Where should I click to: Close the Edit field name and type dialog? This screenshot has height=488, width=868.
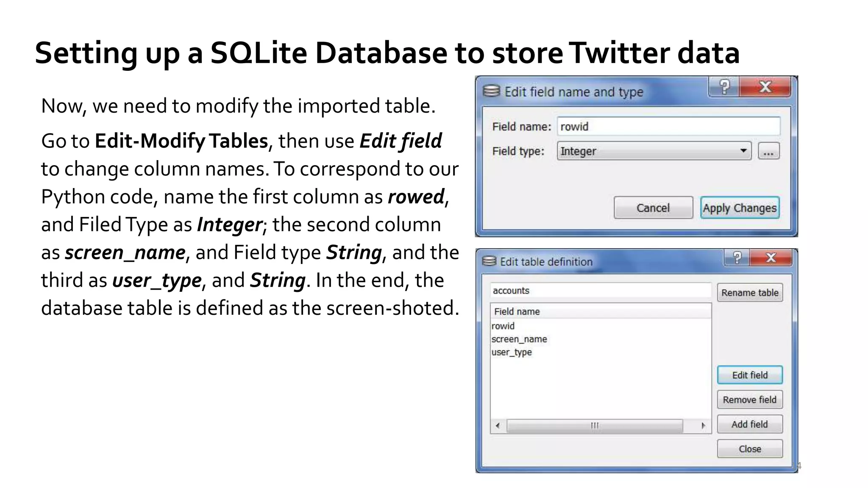pyautogui.click(x=765, y=87)
